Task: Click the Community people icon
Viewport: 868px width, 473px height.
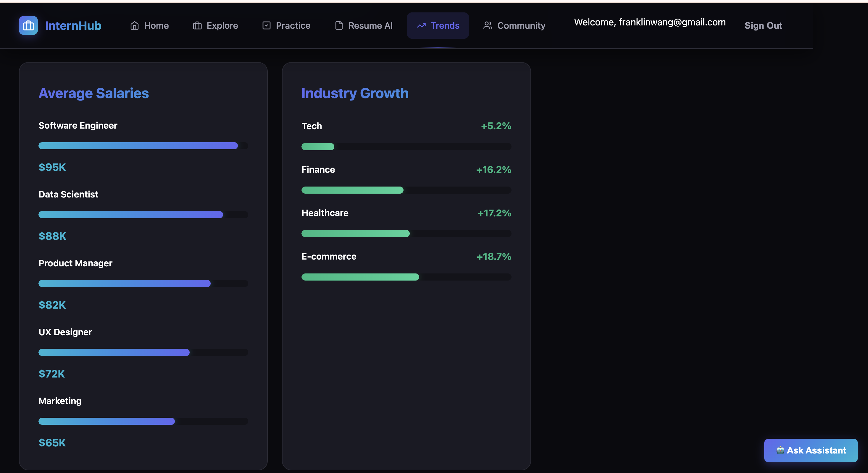Action: [x=487, y=26]
